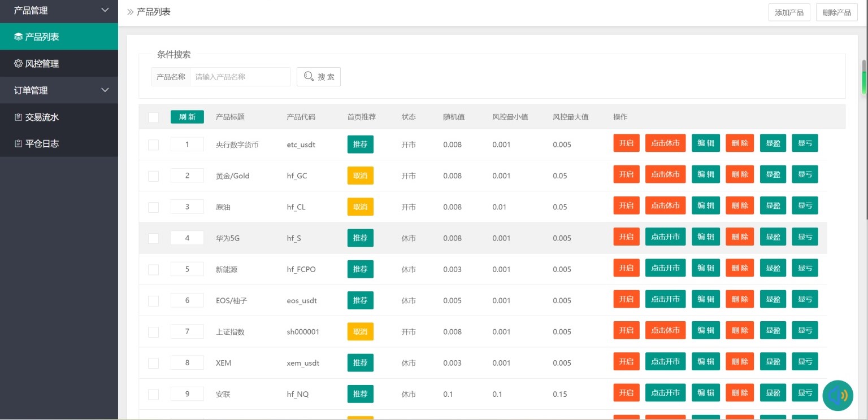Click the 刷新 button in table header
Screen dimensions: 868x420
tap(187, 117)
